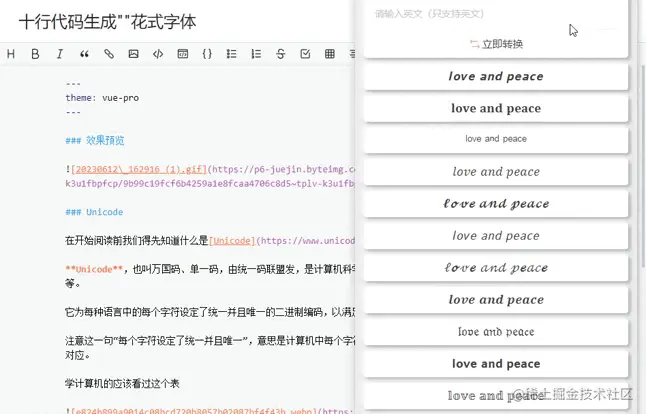The image size is (646, 414).
Task: Insert a hyperlink with the link icon
Action: click(109, 54)
